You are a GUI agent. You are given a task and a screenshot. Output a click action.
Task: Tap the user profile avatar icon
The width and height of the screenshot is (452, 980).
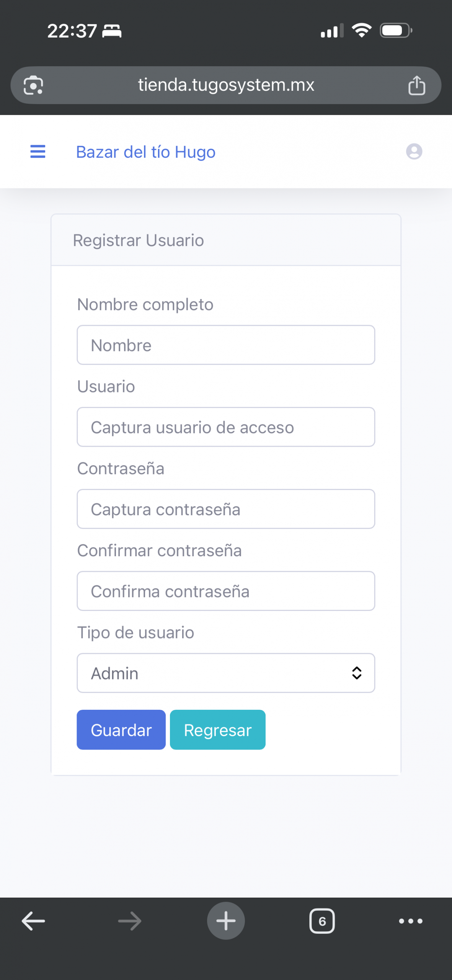tap(414, 152)
